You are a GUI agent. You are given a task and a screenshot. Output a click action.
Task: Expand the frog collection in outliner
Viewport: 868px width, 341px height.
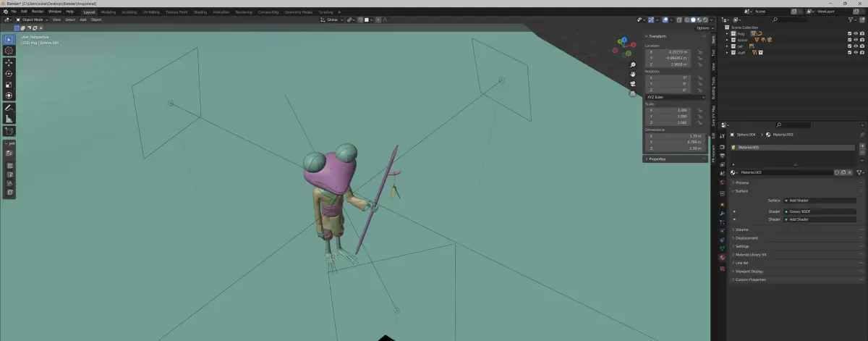tap(728, 33)
